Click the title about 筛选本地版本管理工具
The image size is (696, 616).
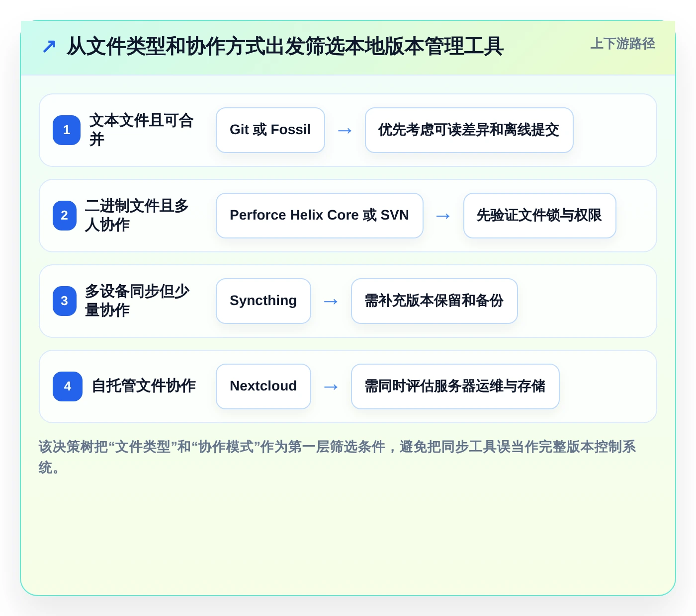point(285,46)
